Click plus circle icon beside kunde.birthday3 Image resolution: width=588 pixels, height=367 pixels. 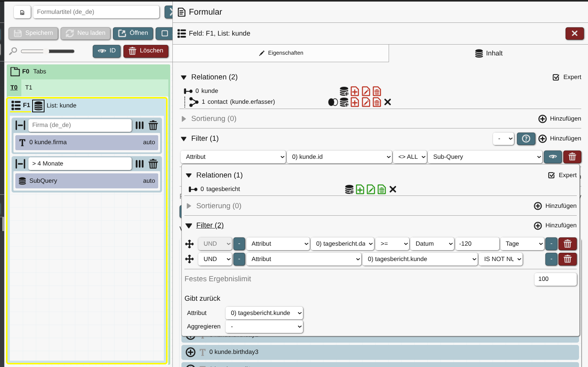click(x=190, y=352)
